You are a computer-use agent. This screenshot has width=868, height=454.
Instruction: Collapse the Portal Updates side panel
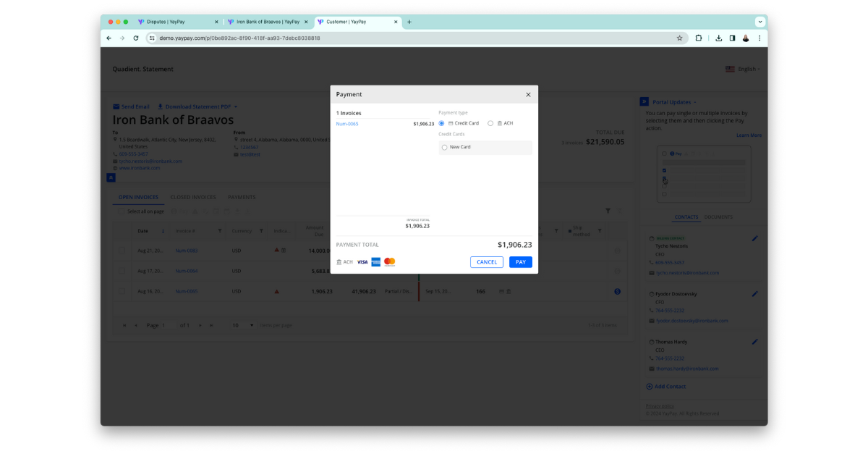(644, 102)
